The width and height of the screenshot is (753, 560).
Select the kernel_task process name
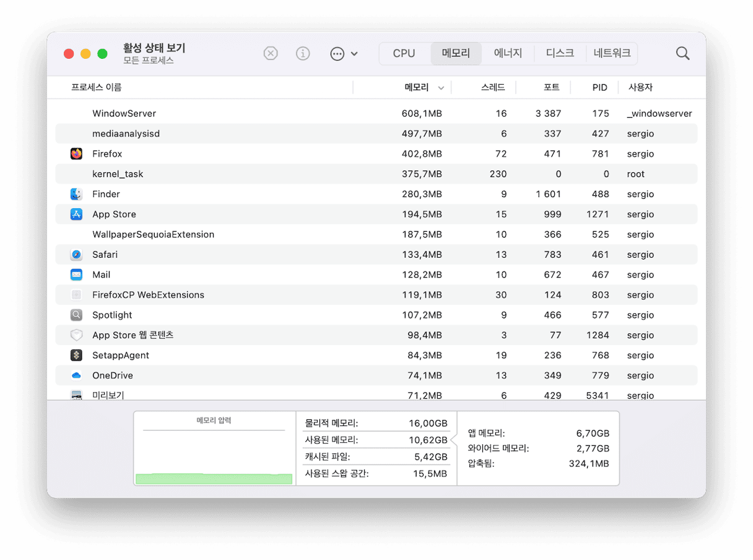point(118,174)
